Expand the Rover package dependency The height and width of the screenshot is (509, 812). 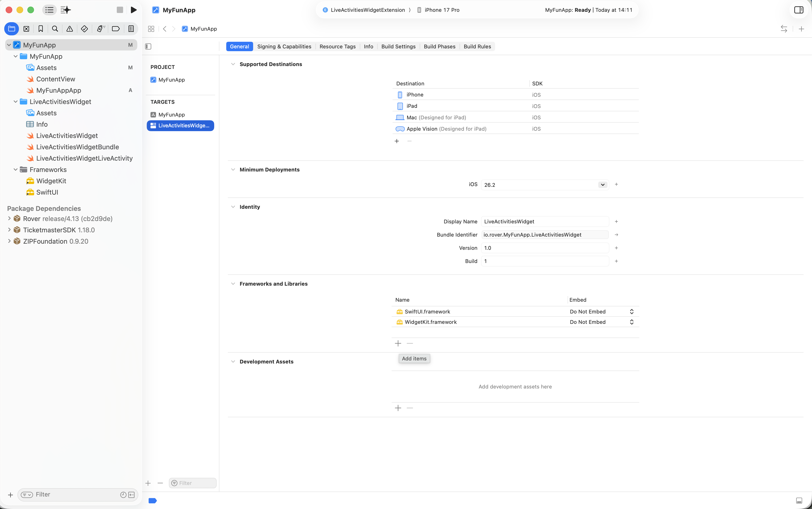click(9, 218)
